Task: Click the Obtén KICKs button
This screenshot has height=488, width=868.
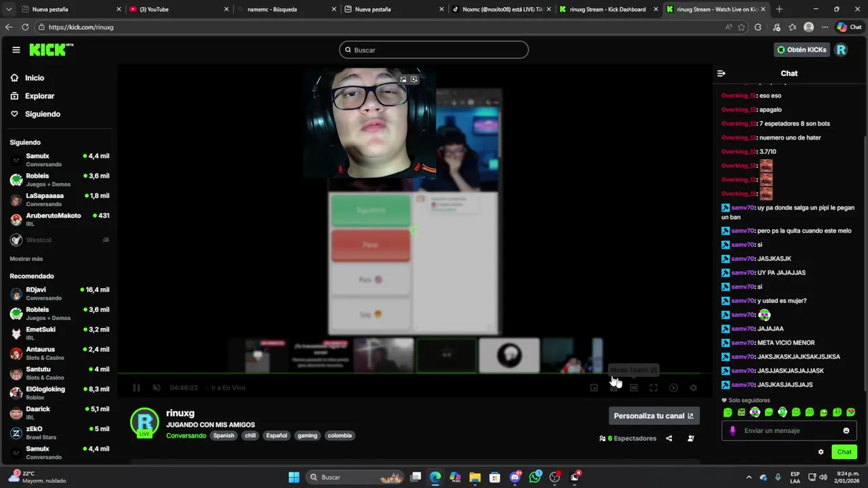Action: [802, 49]
